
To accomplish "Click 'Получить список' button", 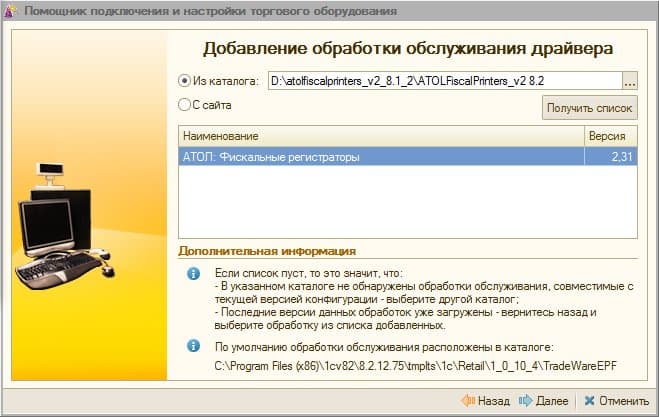I will [x=590, y=108].
